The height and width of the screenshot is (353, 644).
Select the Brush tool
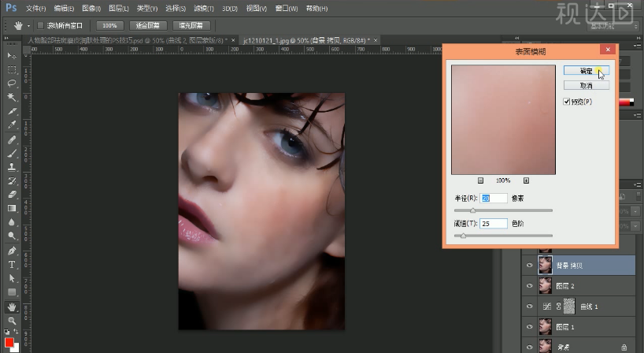[x=12, y=154]
